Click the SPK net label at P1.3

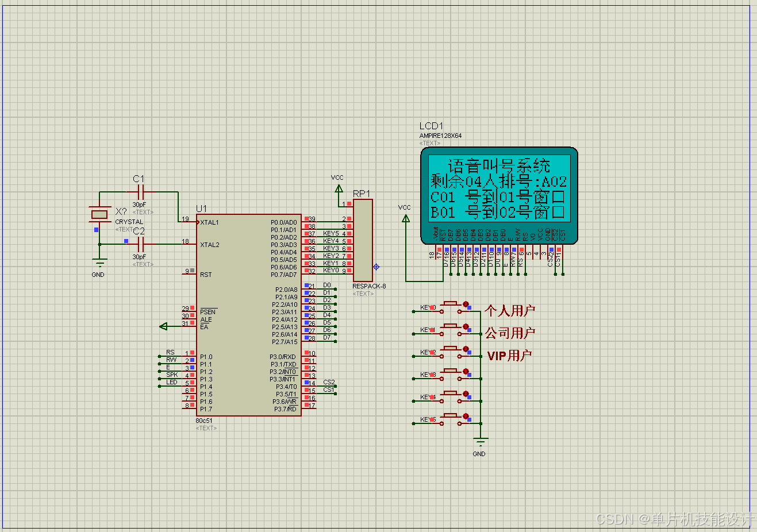click(x=172, y=375)
